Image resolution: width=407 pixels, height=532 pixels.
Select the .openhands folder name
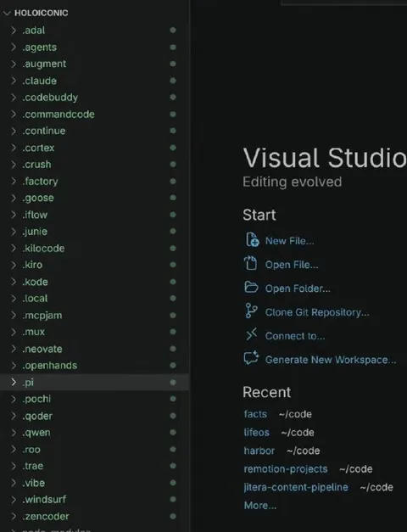tap(49, 366)
